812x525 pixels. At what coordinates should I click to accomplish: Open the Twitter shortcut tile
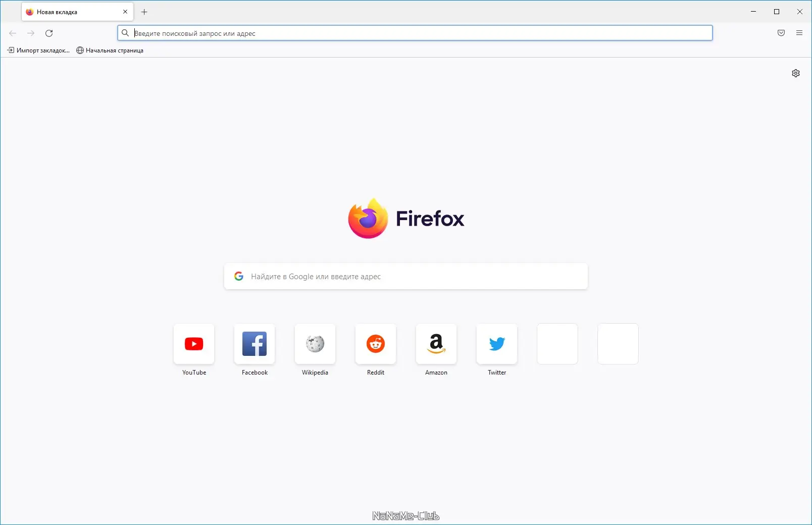[496, 344]
